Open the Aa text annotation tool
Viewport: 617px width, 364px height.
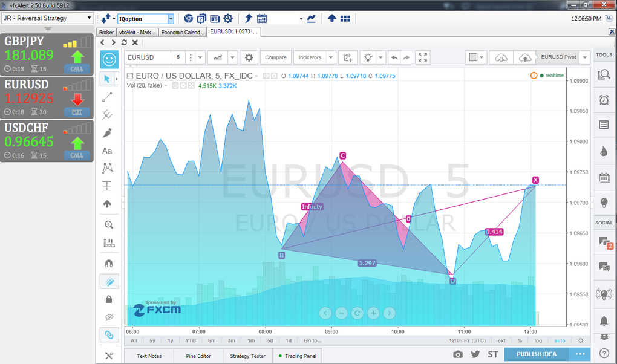(x=108, y=151)
